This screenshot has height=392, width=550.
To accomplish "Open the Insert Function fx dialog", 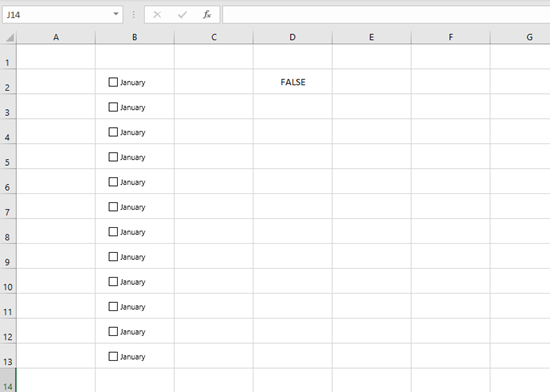I will pyautogui.click(x=207, y=15).
